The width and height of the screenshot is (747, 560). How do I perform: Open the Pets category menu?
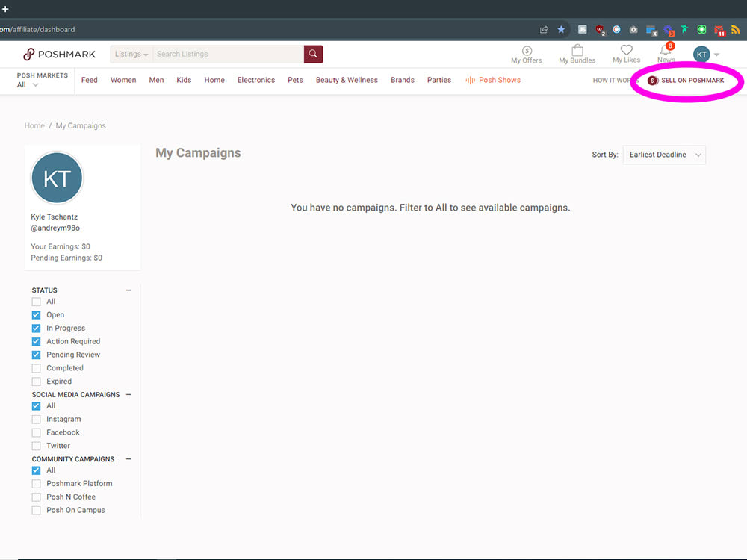click(295, 80)
